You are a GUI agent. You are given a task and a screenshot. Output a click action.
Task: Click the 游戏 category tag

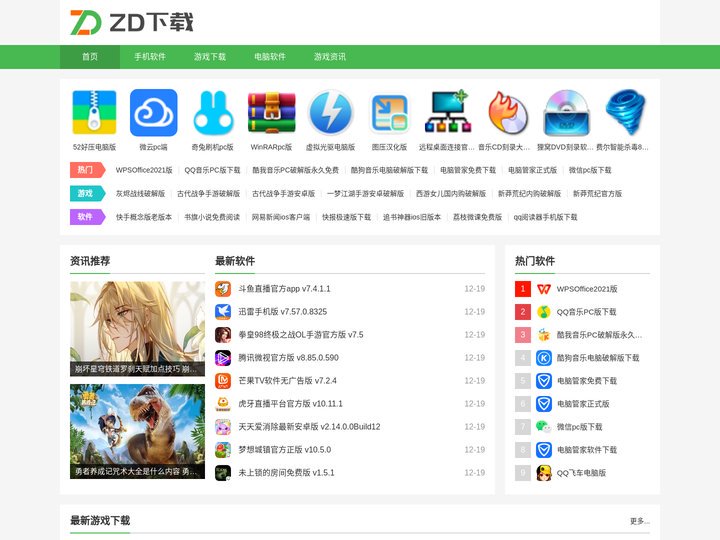[87, 193]
